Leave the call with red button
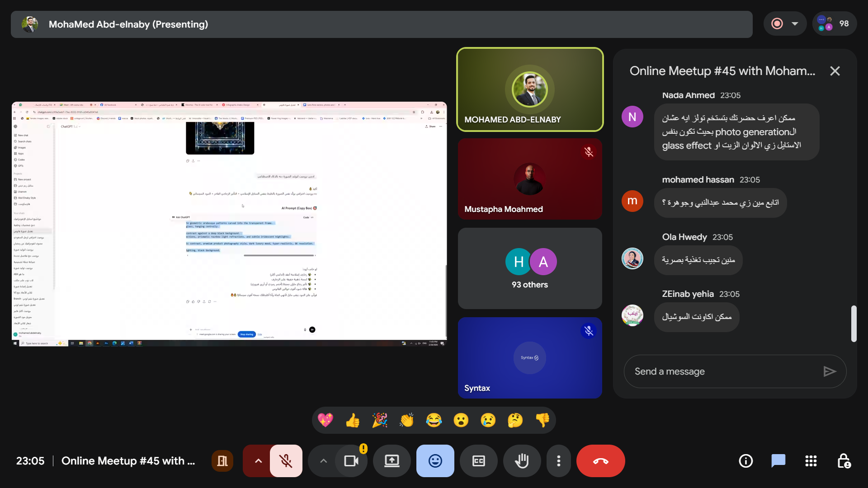This screenshot has width=868, height=488. coord(600,461)
